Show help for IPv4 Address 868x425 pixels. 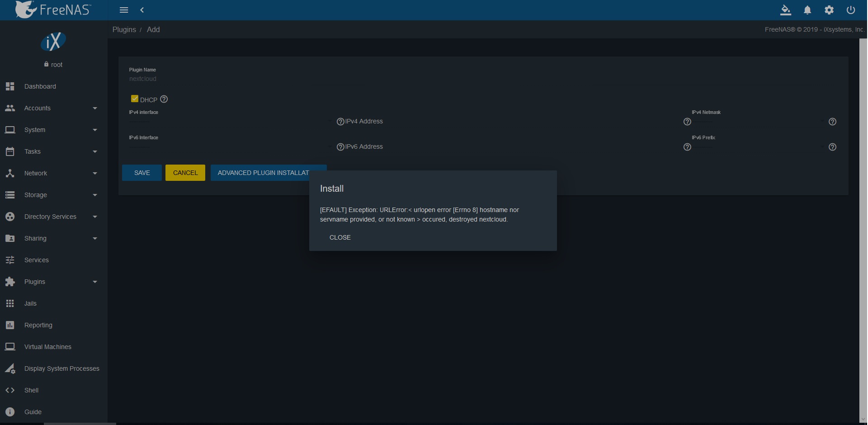click(687, 122)
